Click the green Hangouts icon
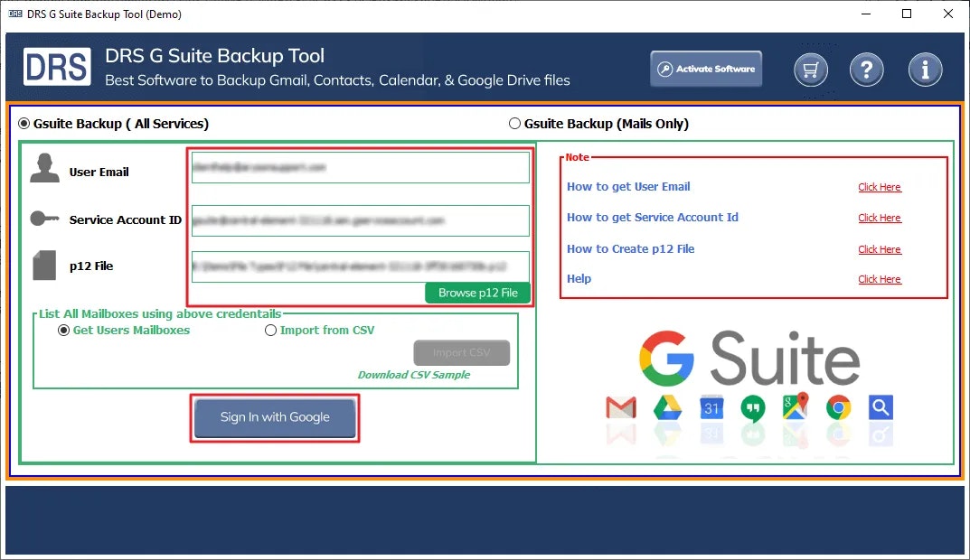Screen dimensions: 970x560 752,408
